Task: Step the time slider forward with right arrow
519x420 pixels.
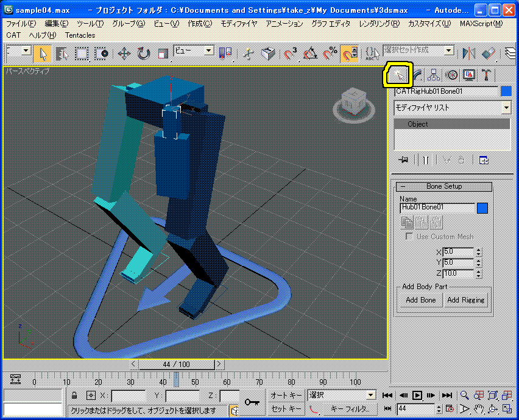Action: click(x=219, y=365)
